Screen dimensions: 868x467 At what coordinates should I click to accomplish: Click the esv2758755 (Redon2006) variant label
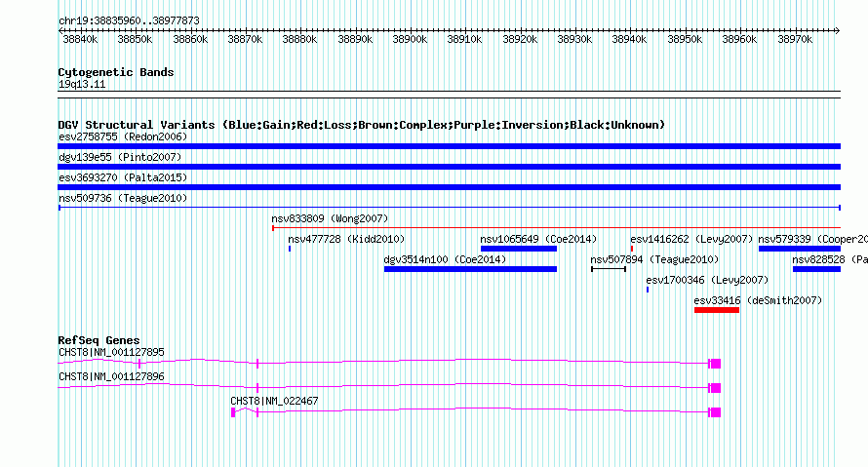coord(123,136)
